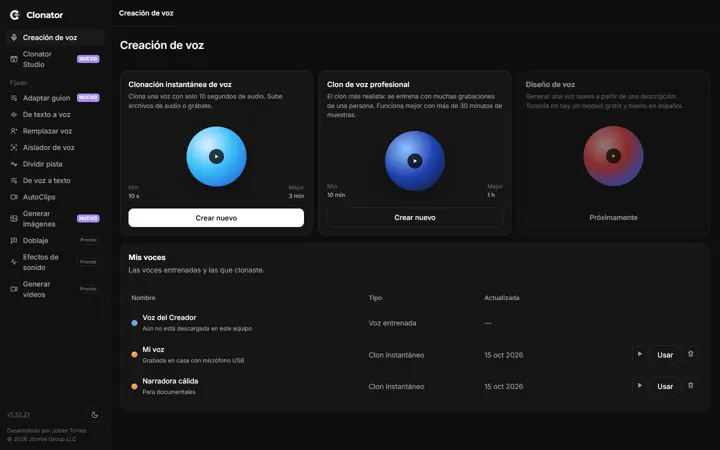This screenshot has height=450, width=720.
Task: Click Crear nuevo for professional voice clone
Action: pos(415,218)
